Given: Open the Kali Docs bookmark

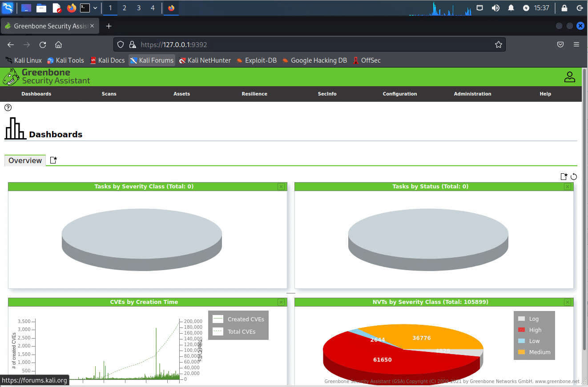Looking at the screenshot, I should coord(107,60).
